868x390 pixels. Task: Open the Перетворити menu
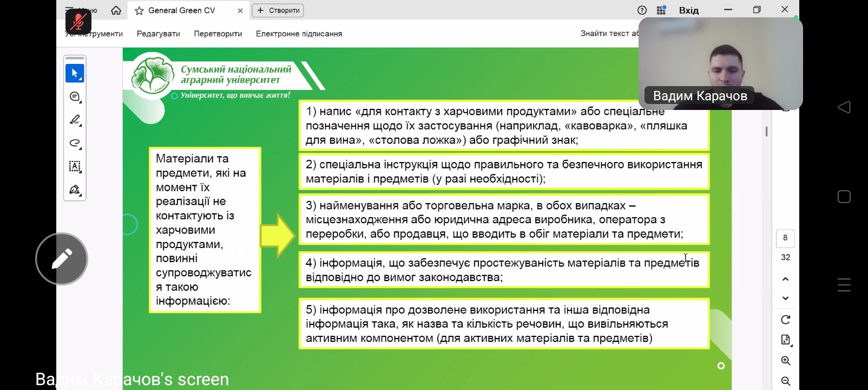[218, 34]
